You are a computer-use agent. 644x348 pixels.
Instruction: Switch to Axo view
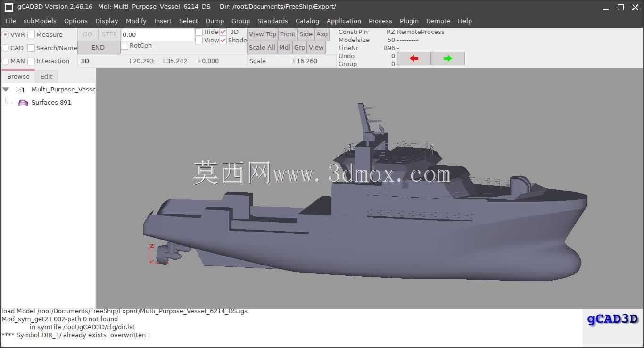[x=322, y=34]
